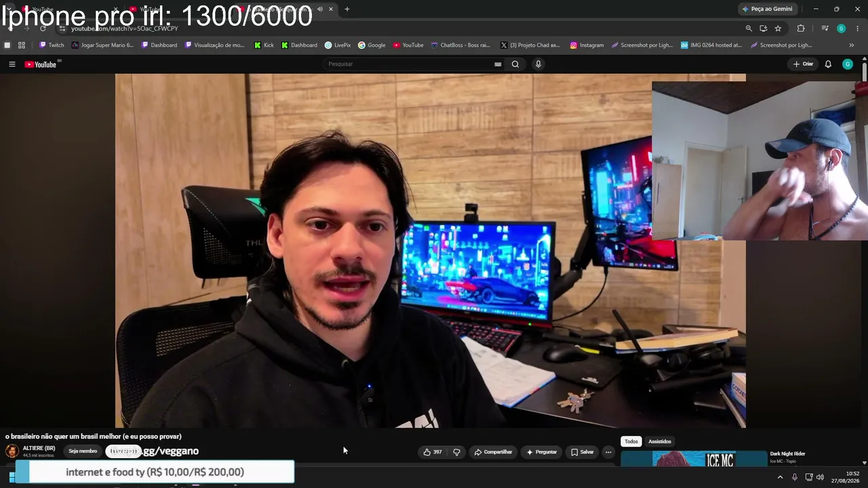
Task: Open the Instagram bookmark
Action: (587, 45)
